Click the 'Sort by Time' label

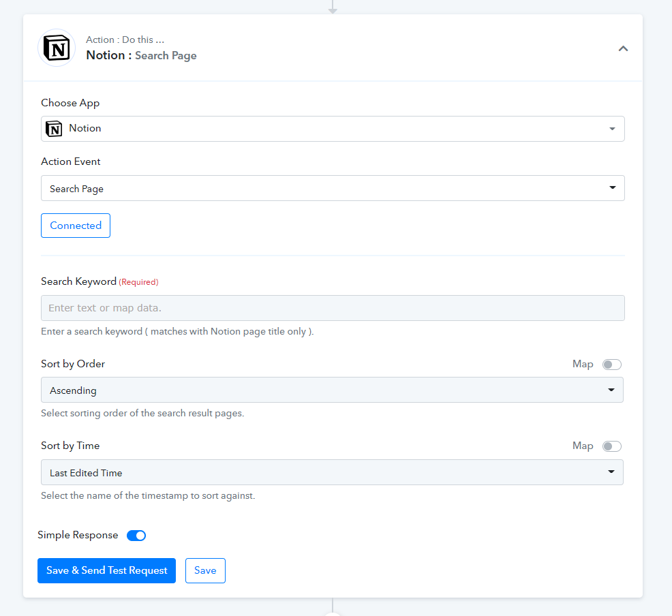pos(70,446)
